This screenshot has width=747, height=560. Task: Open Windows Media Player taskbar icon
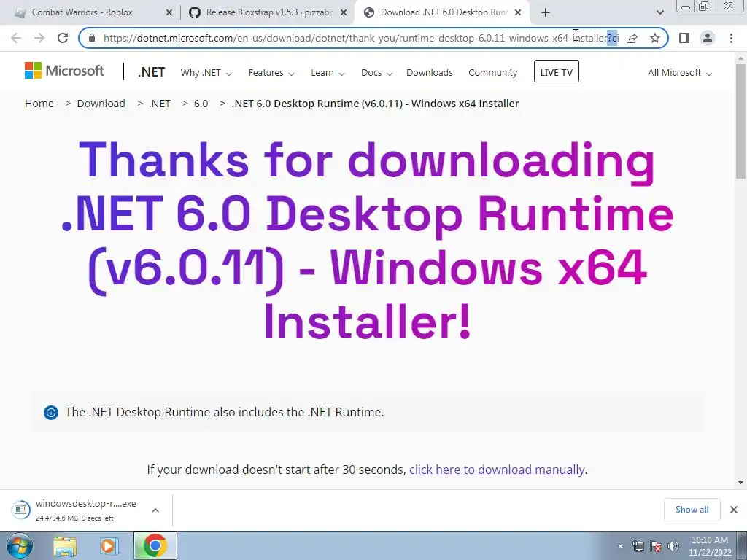click(109, 546)
